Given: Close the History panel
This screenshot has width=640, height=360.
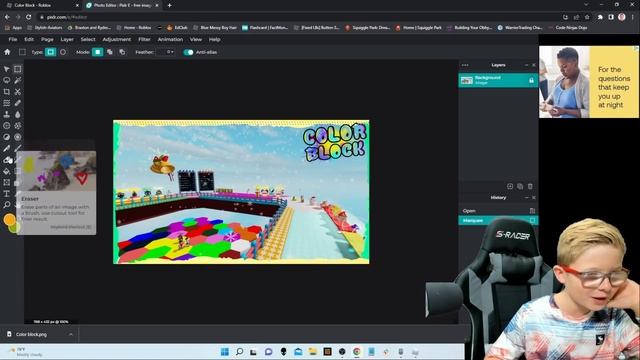Looking at the screenshot, I should tap(533, 198).
